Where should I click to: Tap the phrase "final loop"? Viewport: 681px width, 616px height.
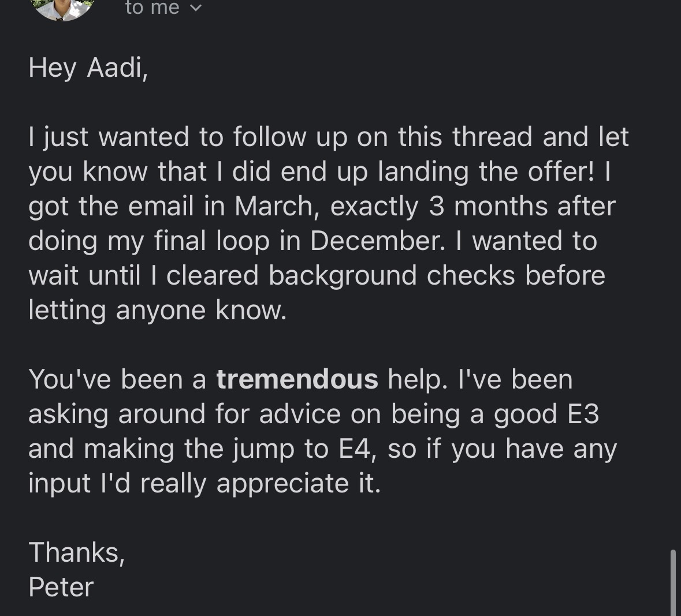212,241
